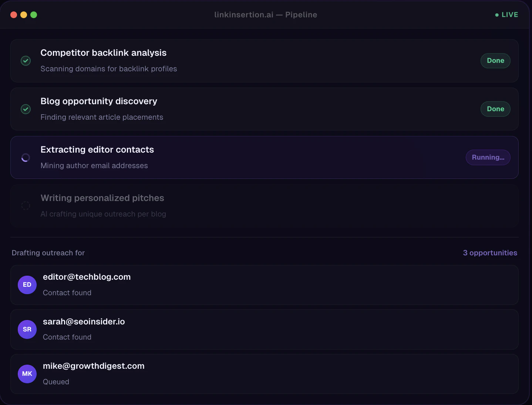532x405 pixels.
Task: Click the Done badge for Blog opportunity discovery
Action: pyautogui.click(x=495, y=109)
